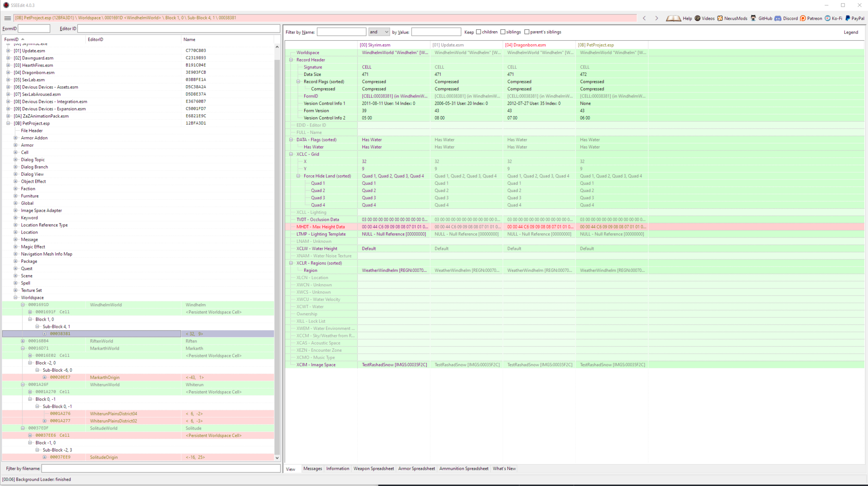Collapse the Worldspace group
Viewport: 868px width, 486px height.
pyautogui.click(x=15, y=298)
